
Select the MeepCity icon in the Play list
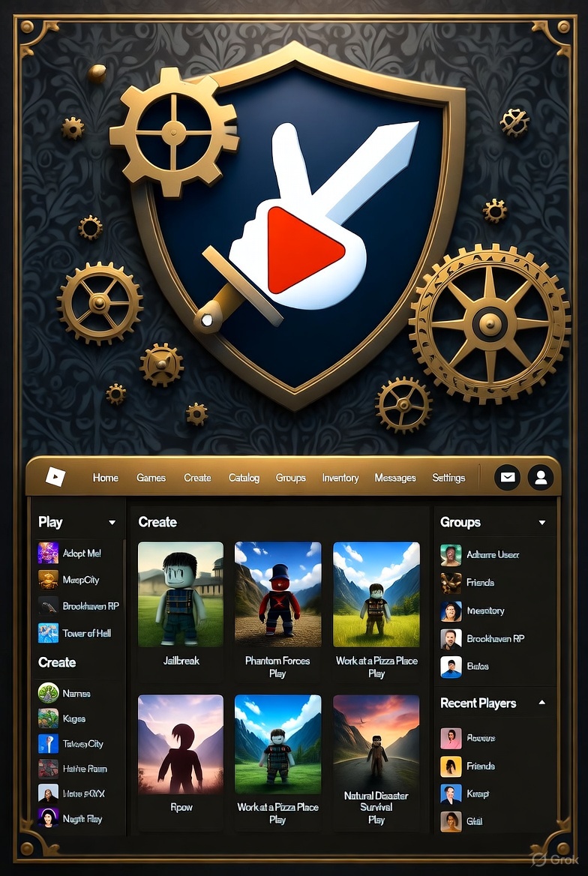tap(48, 580)
